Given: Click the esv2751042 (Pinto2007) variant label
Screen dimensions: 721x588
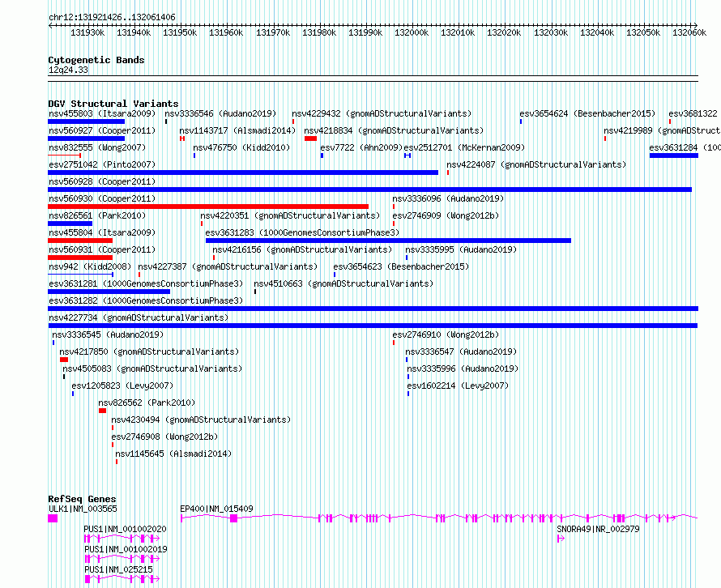Looking at the screenshot, I should [x=102, y=164].
